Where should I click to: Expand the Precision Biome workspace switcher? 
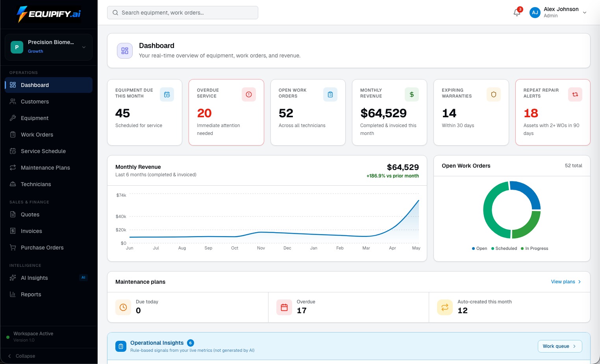point(49,47)
